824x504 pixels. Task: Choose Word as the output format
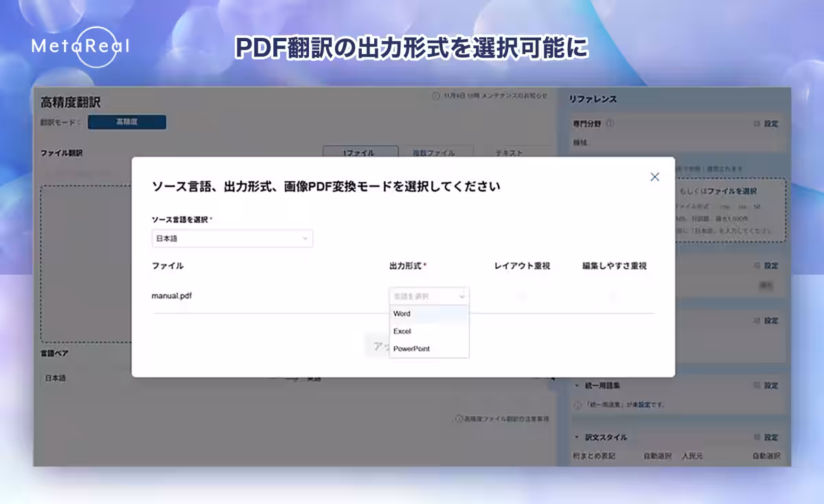click(x=429, y=314)
